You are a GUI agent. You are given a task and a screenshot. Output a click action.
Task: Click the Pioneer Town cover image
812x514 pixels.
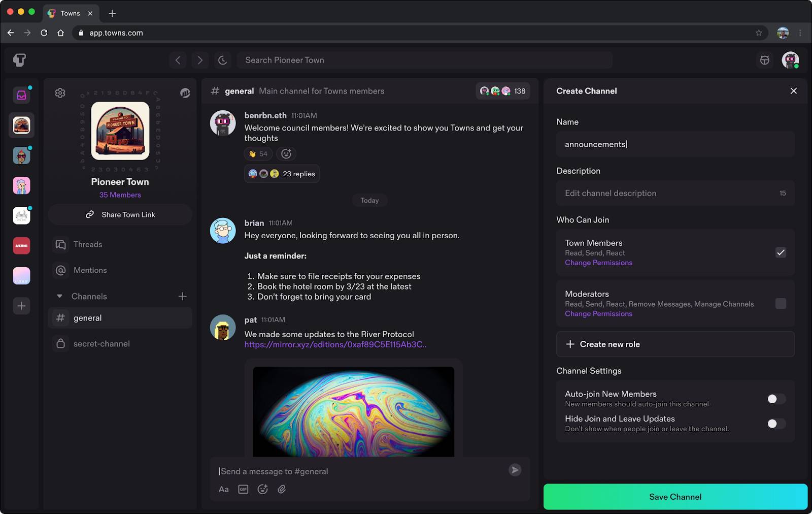(120, 131)
